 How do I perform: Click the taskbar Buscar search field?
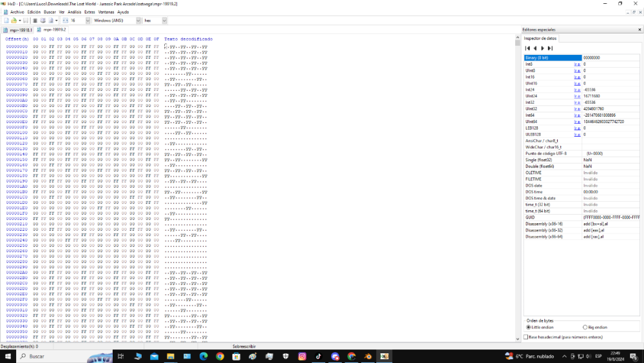[64, 357]
